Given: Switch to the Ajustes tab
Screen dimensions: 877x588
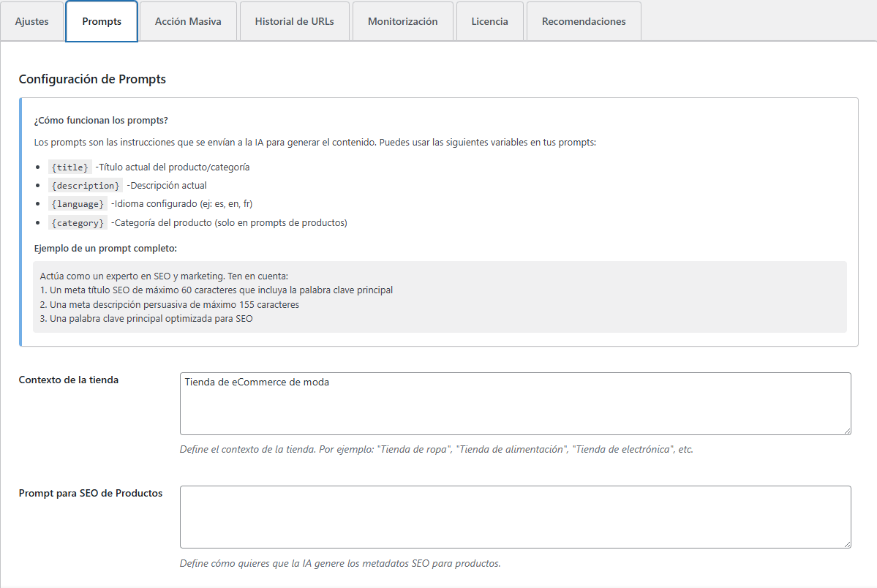Looking at the screenshot, I should tap(32, 21).
